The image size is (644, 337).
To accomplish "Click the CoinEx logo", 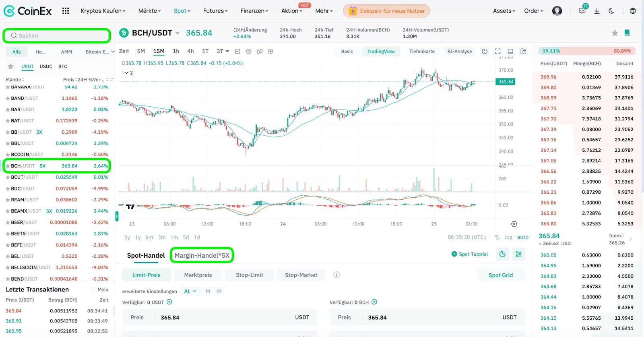I will point(28,11).
